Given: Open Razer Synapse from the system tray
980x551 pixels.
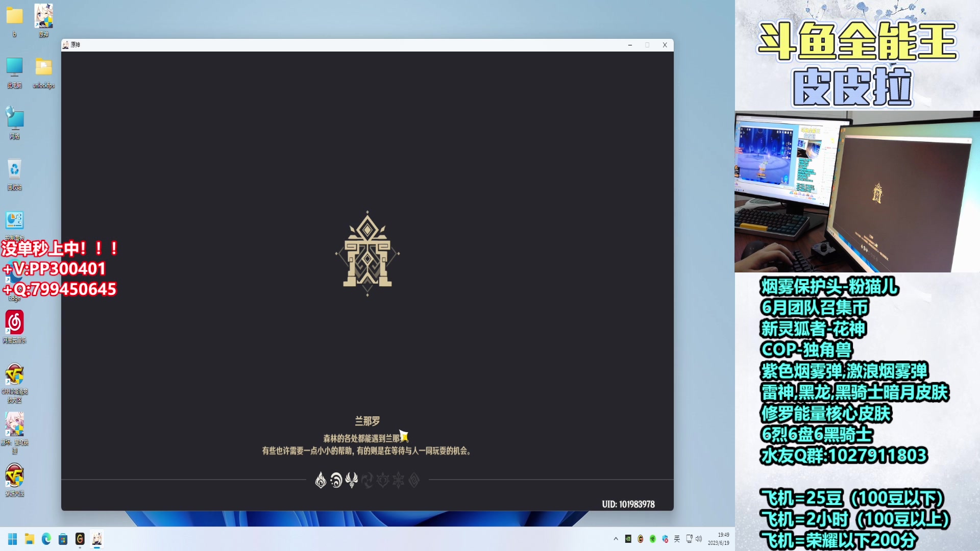Looking at the screenshot, I should coord(652,539).
